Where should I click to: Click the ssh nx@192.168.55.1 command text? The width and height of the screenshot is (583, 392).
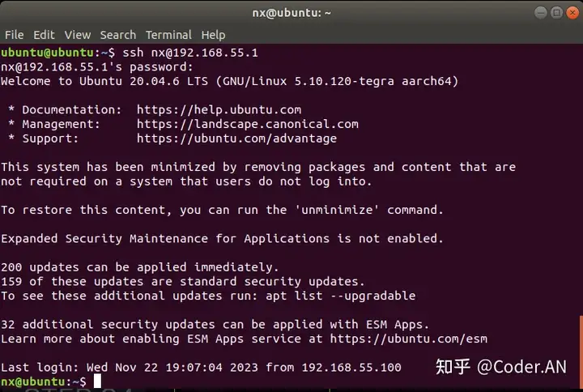[190, 53]
